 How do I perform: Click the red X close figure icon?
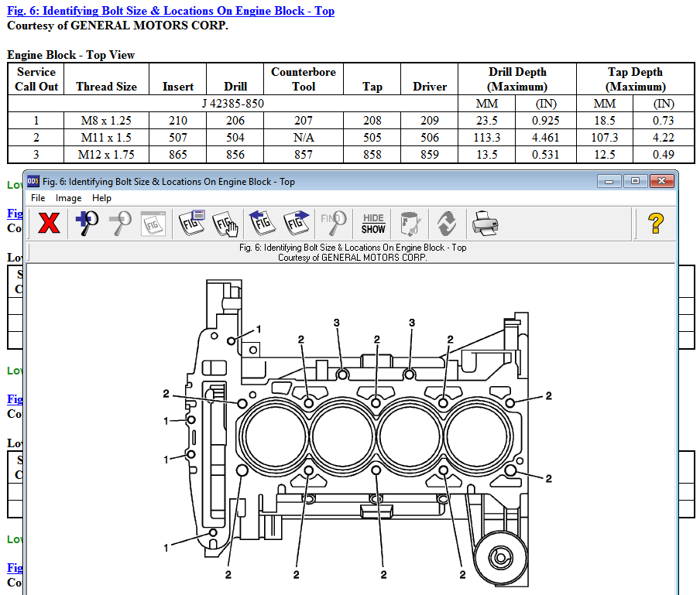(50, 224)
